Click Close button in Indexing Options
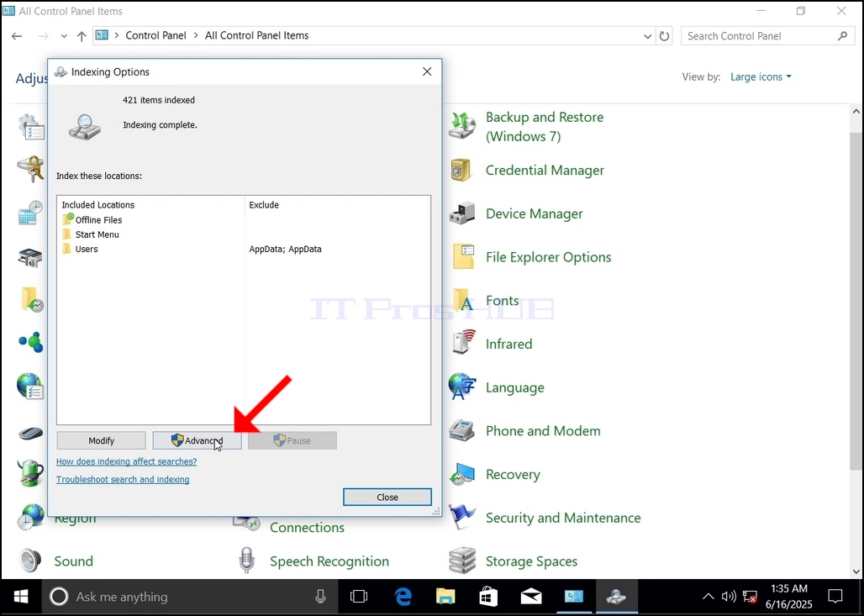Image resolution: width=864 pixels, height=616 pixels. (x=387, y=497)
